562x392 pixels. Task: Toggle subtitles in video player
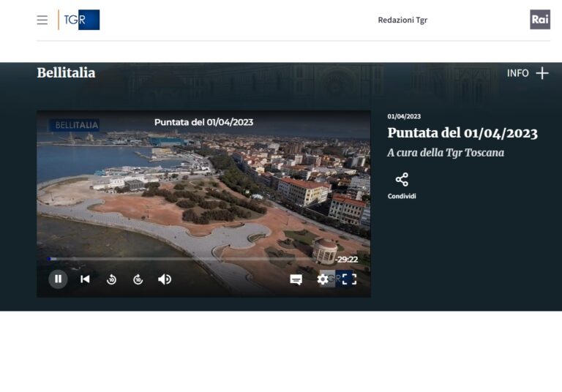(x=296, y=279)
